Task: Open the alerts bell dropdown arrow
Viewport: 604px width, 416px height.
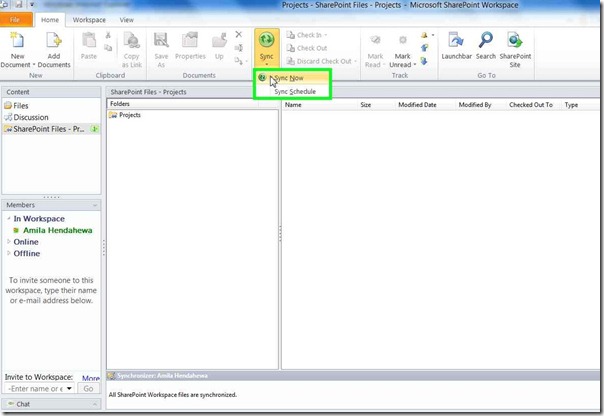Action: tap(433, 35)
